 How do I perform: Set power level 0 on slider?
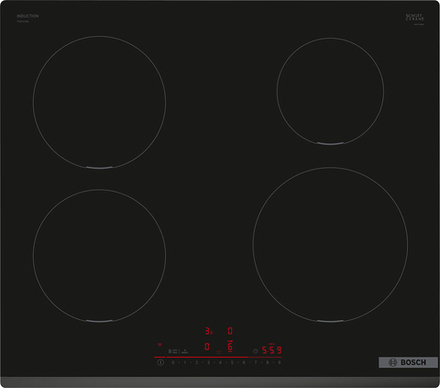pos(173,362)
